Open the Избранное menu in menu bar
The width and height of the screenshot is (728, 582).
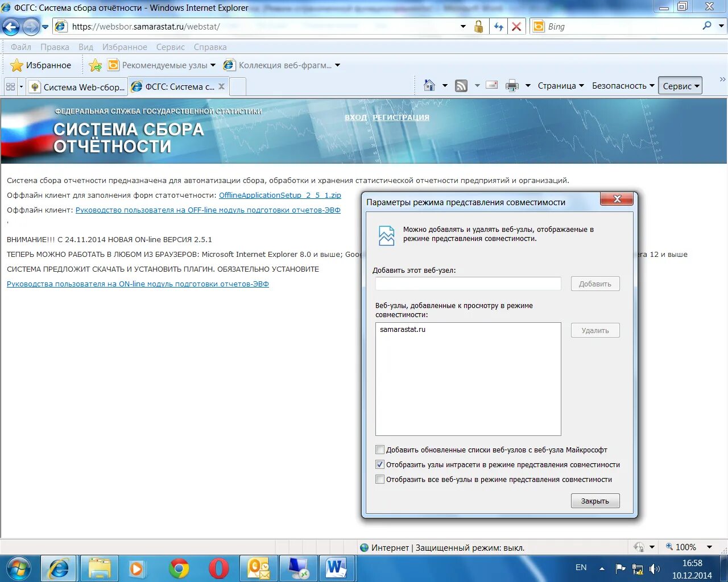pyautogui.click(x=125, y=47)
